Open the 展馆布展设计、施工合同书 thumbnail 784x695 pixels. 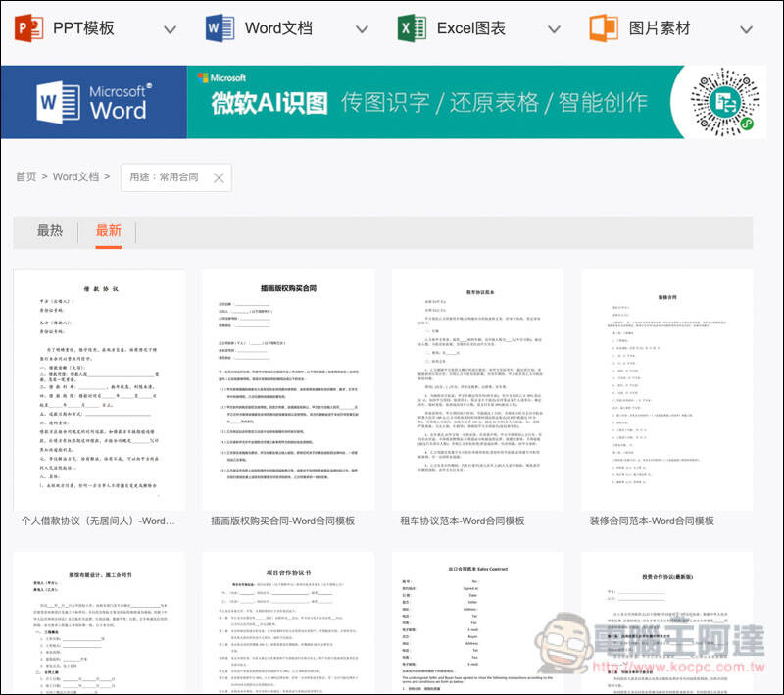(x=100, y=622)
